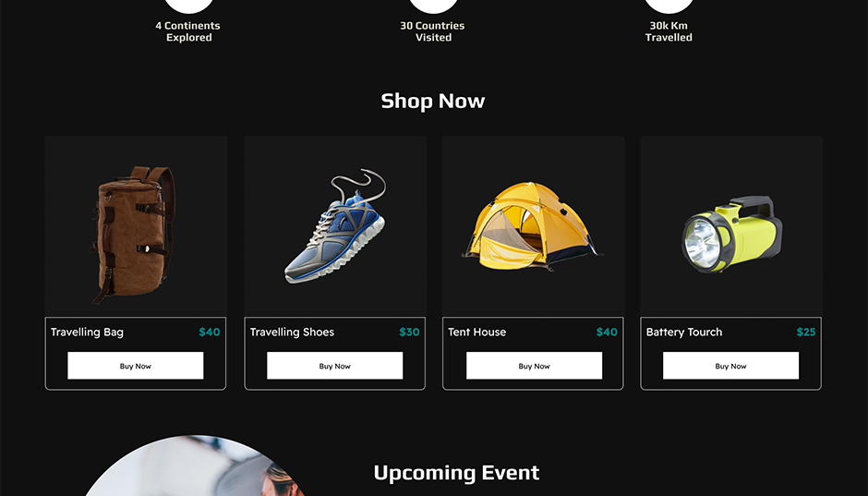Select the Battery Tourch product title
This screenshot has width=868, height=496.
pos(683,333)
